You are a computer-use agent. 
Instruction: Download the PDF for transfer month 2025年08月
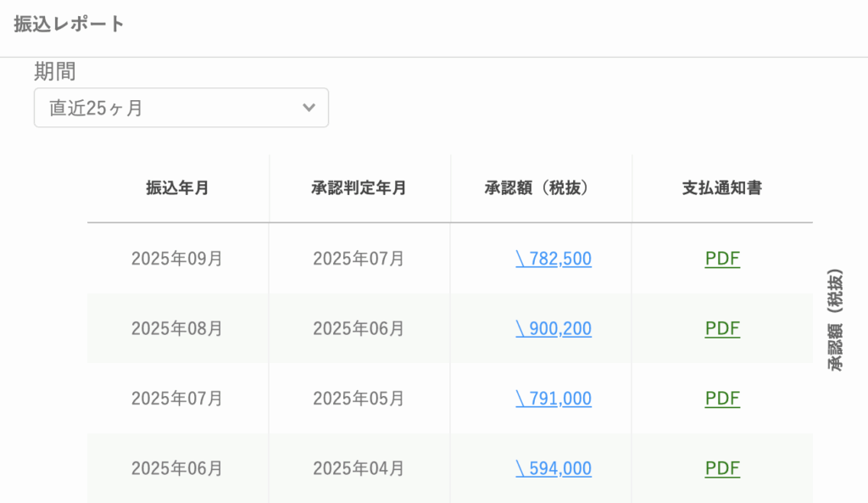point(722,328)
